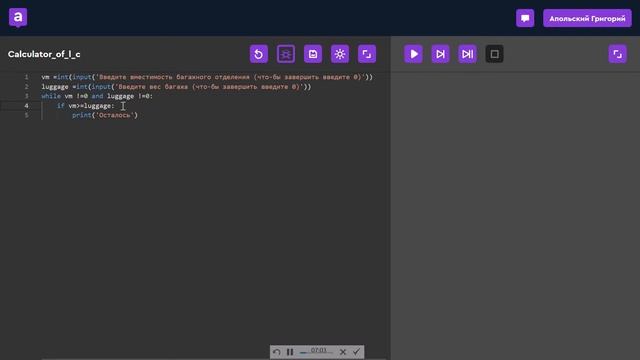Save the project with the disk icon

click(313, 54)
